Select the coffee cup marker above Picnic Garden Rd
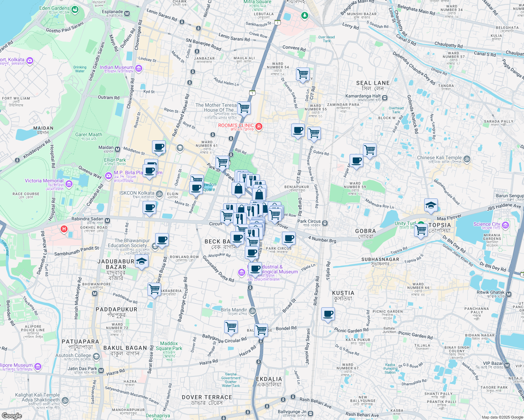This screenshot has height=420, width=524. click(x=328, y=314)
